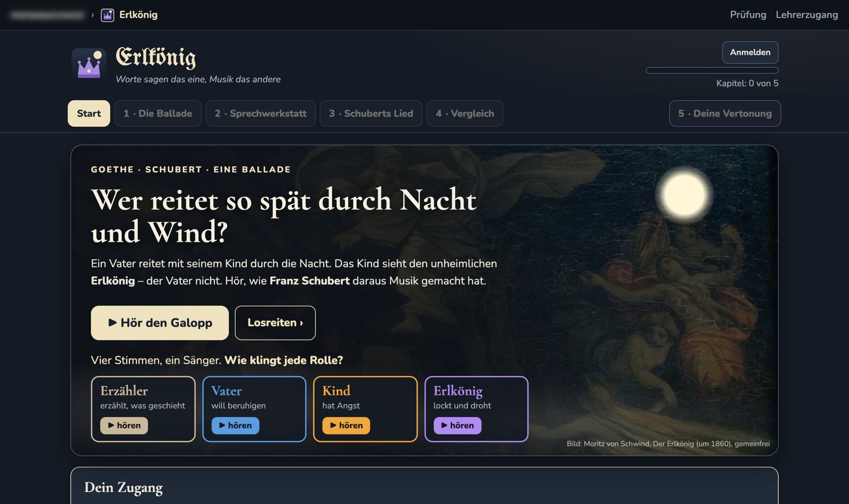Viewport: 849px width, 504px height.
Task: Click the "Kapitel: 0 von 5" text
Action: coord(747,83)
